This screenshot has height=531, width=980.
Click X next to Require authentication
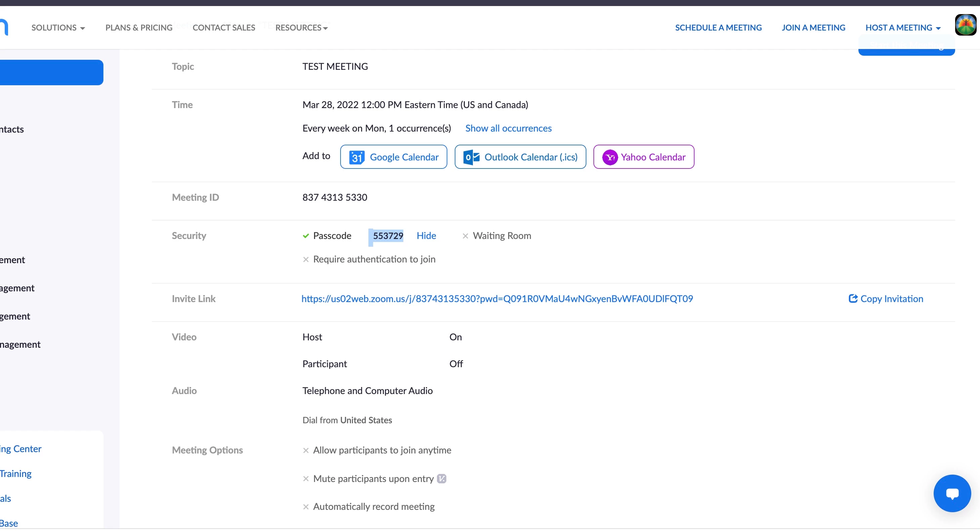306,259
